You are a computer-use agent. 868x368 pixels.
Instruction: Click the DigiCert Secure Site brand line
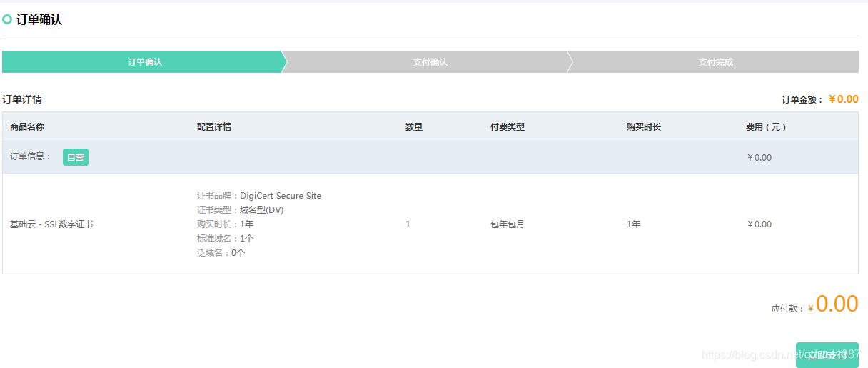[x=259, y=196]
